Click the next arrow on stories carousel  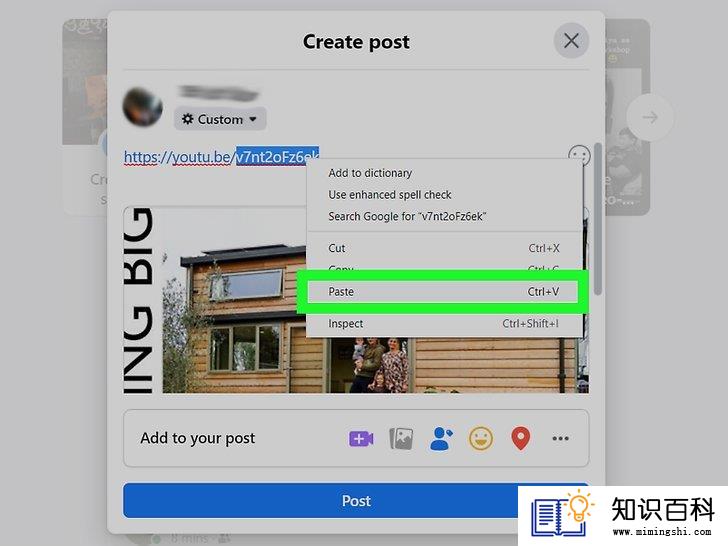click(x=650, y=117)
